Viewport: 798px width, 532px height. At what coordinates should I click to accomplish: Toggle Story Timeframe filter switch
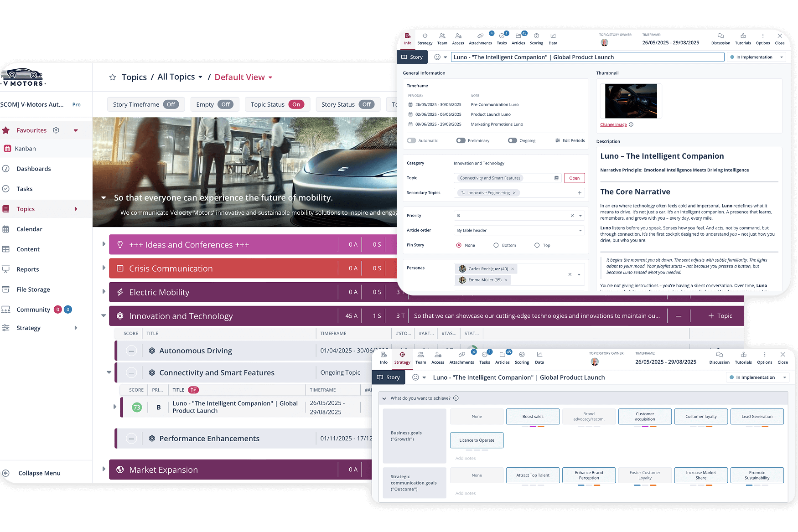(x=171, y=104)
